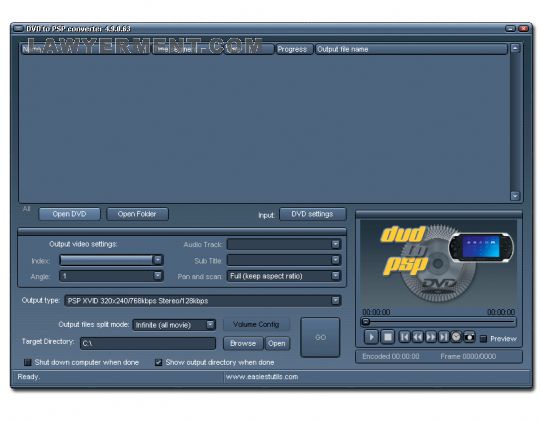Viewport: 540px width, 421px height.
Task: Click the preview seek slider handle
Action: (366, 322)
